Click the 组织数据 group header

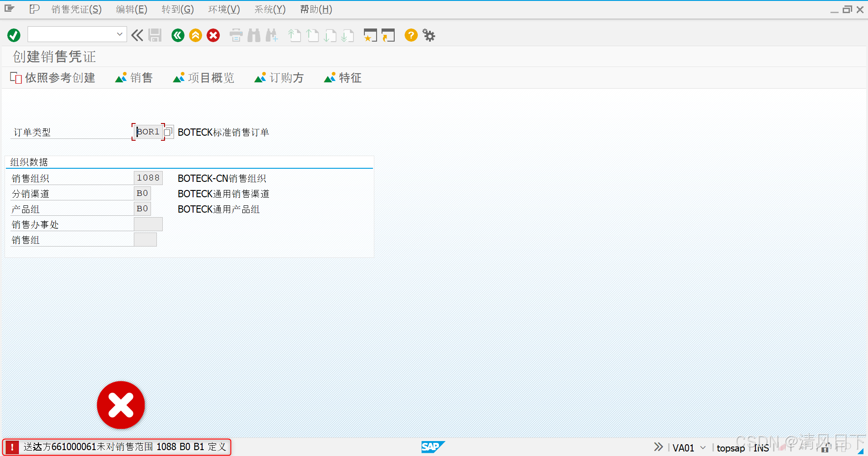coord(29,162)
